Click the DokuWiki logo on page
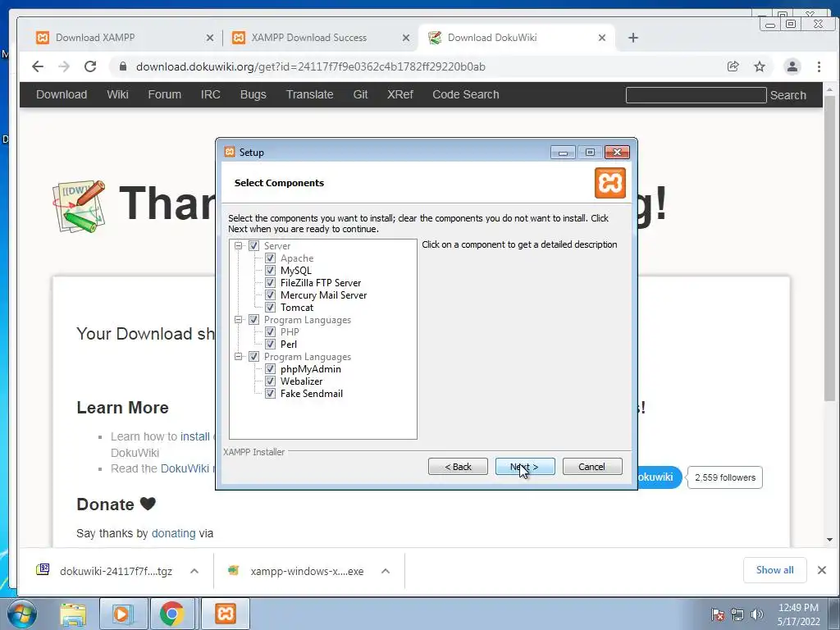 click(x=80, y=206)
